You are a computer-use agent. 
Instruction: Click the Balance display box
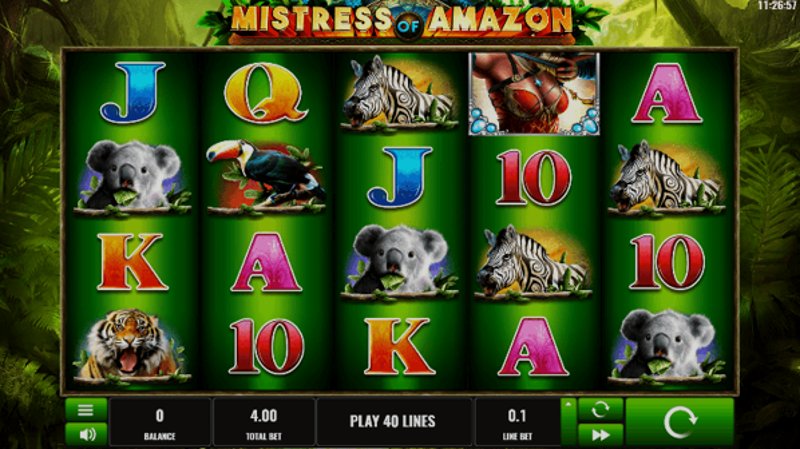tap(160, 422)
